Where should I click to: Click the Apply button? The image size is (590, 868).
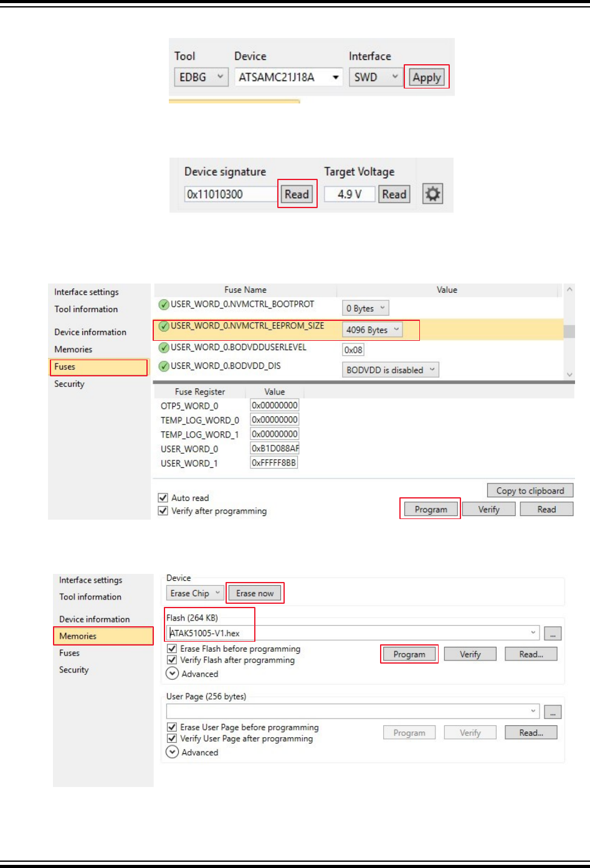click(427, 78)
